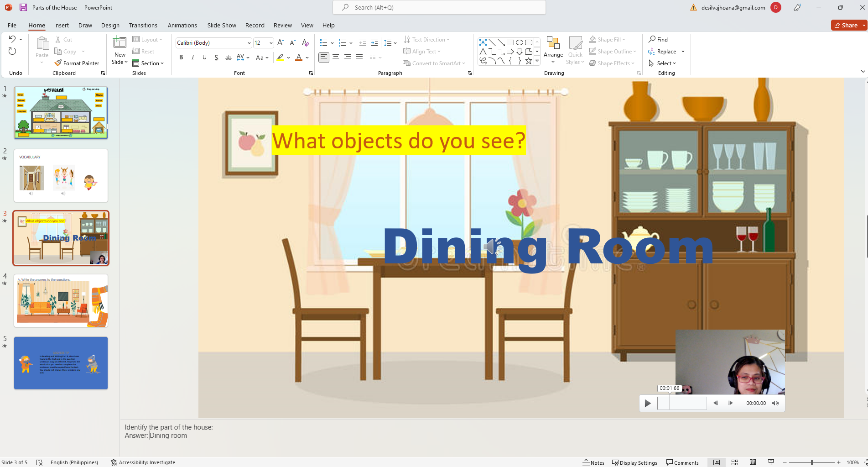
Task: Step video forward with the forward icon
Action: [x=731, y=403]
